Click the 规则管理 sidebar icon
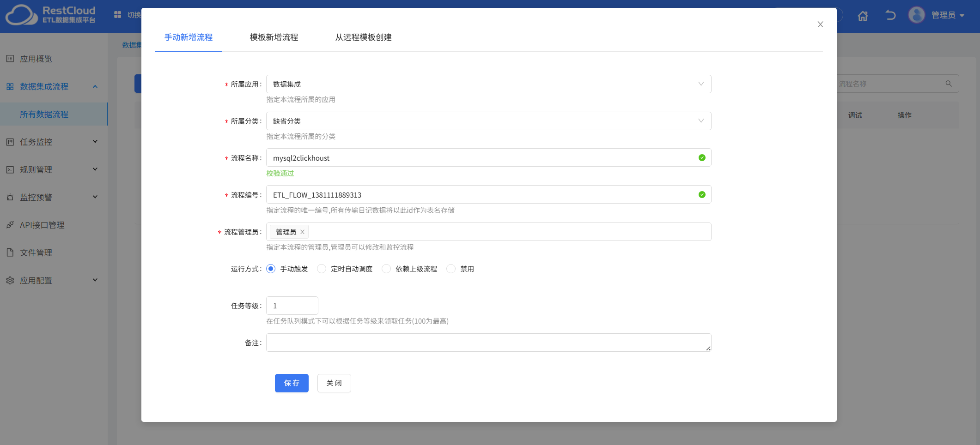The image size is (980, 445). coord(10,169)
